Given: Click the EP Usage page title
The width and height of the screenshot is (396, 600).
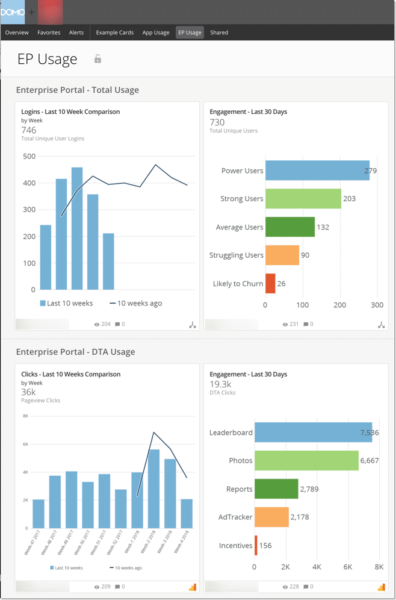Looking at the screenshot, I should 47,59.
